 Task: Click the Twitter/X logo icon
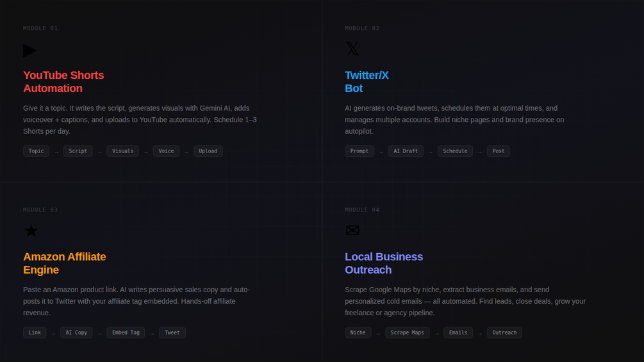point(352,49)
